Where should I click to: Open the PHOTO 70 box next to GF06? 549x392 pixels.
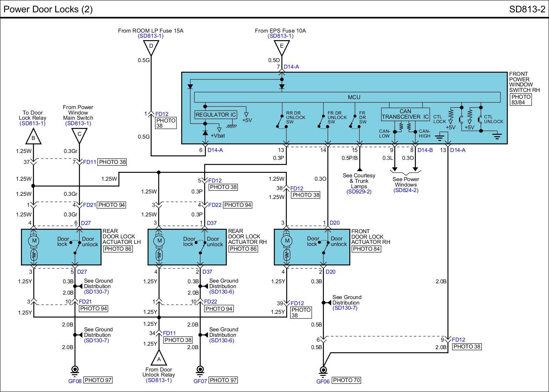[346, 380]
